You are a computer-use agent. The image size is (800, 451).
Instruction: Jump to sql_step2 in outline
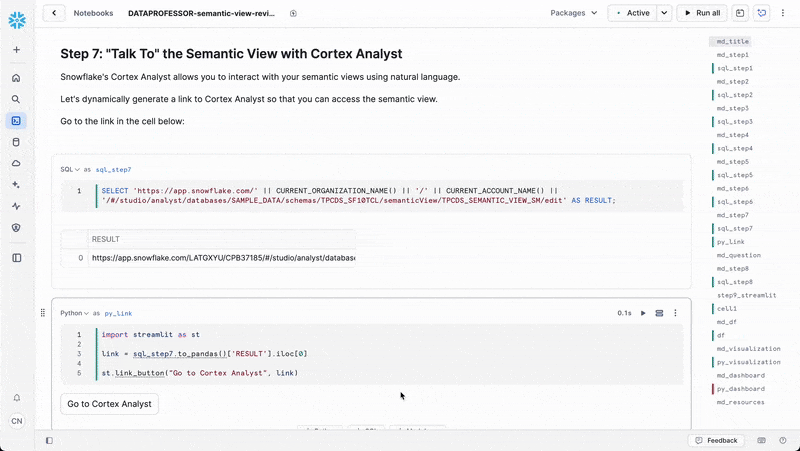point(735,95)
